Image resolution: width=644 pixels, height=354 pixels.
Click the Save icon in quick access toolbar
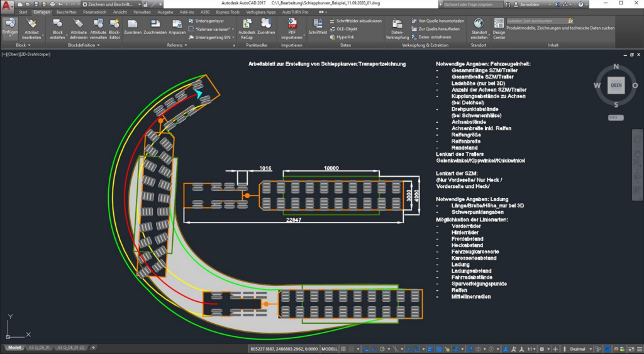click(36, 4)
